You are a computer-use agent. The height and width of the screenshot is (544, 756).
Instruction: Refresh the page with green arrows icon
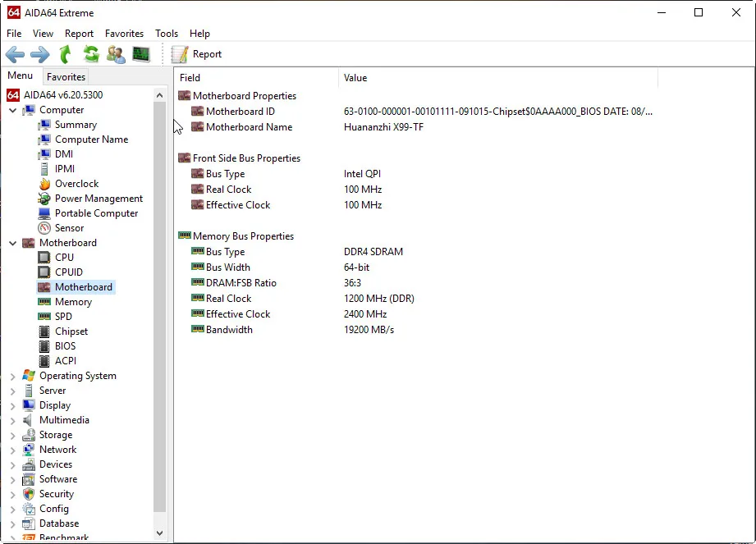tap(90, 54)
